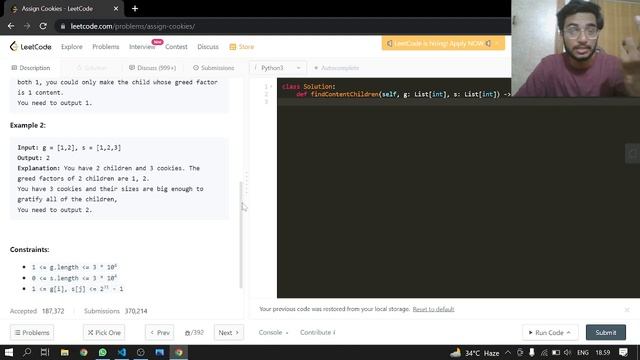Click the Submissions 370,214 count
Viewport: 640px width, 360px height.
click(116, 311)
